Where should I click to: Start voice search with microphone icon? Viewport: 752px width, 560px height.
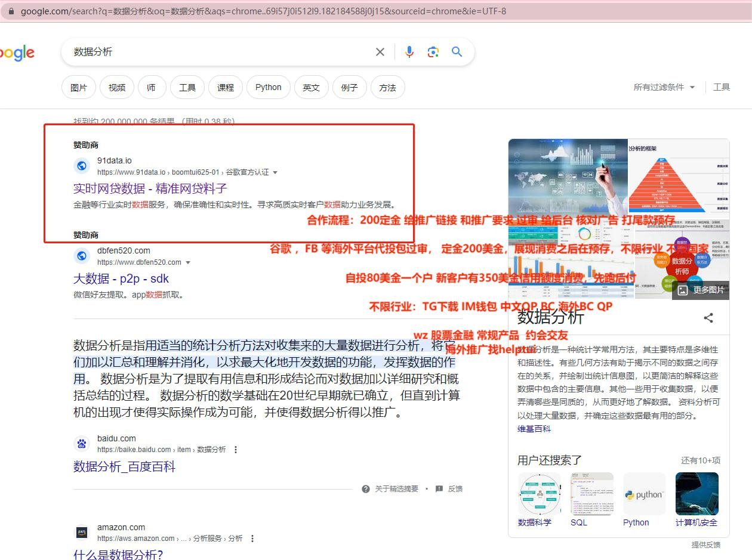point(409,52)
